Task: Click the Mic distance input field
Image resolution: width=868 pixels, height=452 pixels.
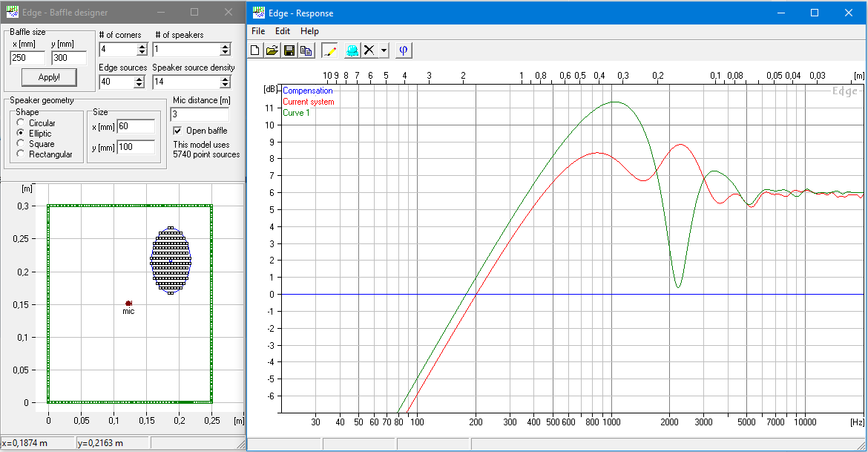Action: (199, 114)
